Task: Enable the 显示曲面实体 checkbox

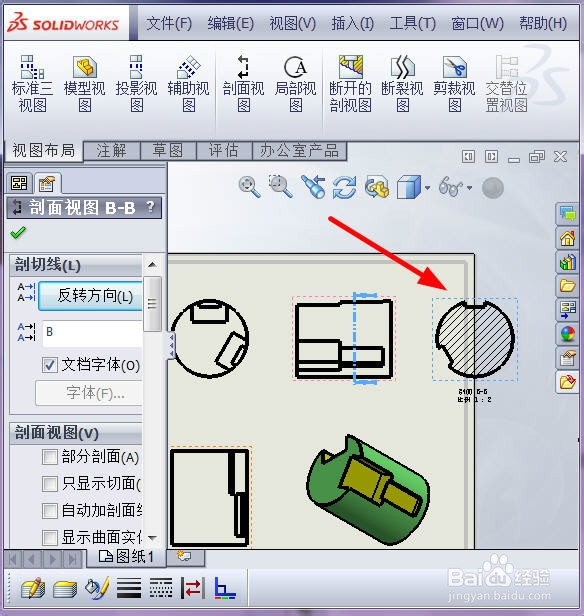Action: click(49, 537)
